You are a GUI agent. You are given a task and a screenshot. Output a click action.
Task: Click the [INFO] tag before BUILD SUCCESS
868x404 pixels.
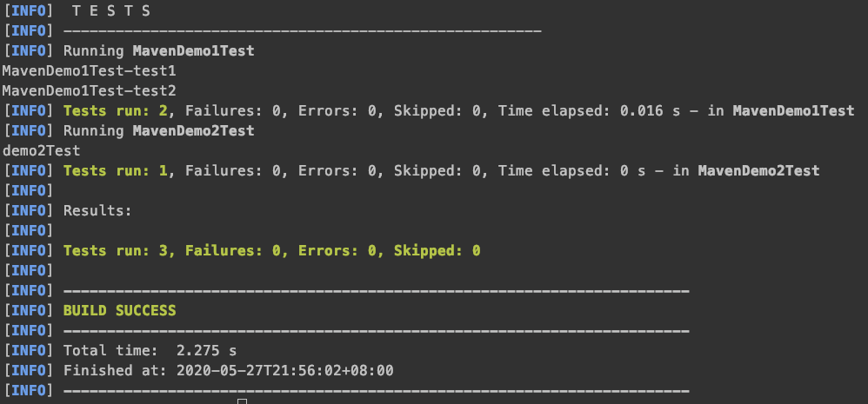[29, 310]
